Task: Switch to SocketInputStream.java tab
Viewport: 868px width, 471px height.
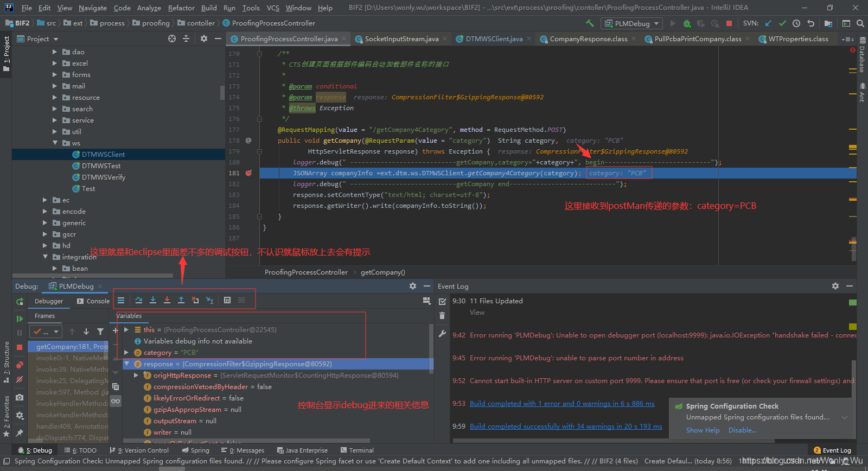Action: tap(401, 39)
